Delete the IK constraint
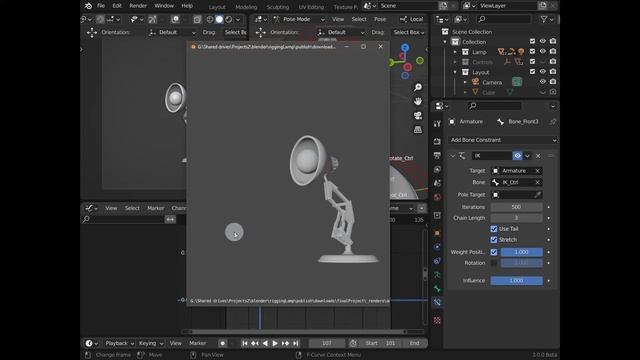The width and height of the screenshot is (640, 360). [x=538, y=156]
